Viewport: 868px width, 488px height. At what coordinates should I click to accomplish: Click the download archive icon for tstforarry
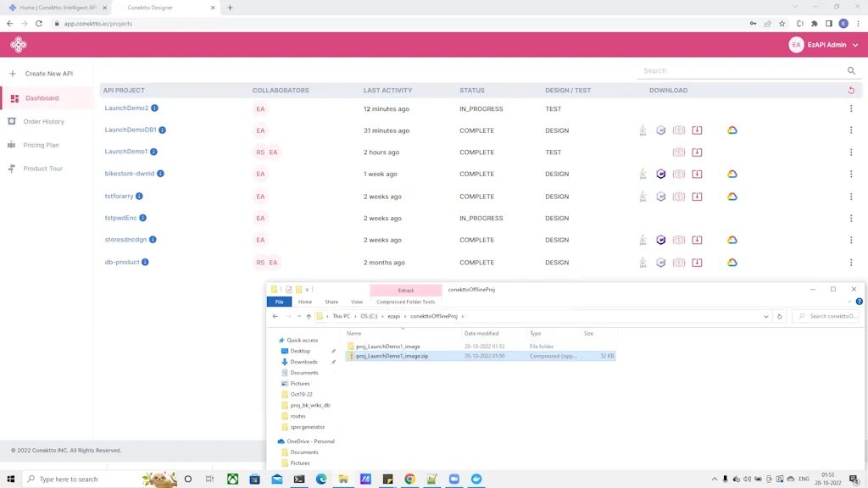697,196
